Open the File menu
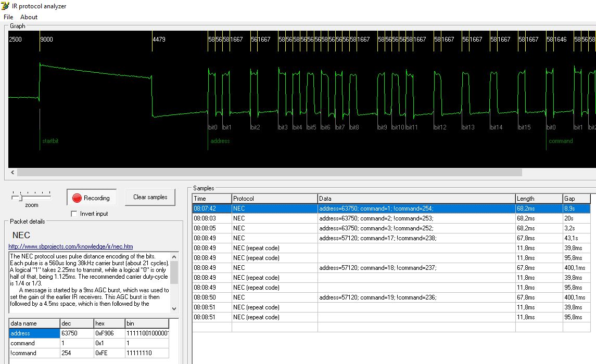 click(8, 17)
